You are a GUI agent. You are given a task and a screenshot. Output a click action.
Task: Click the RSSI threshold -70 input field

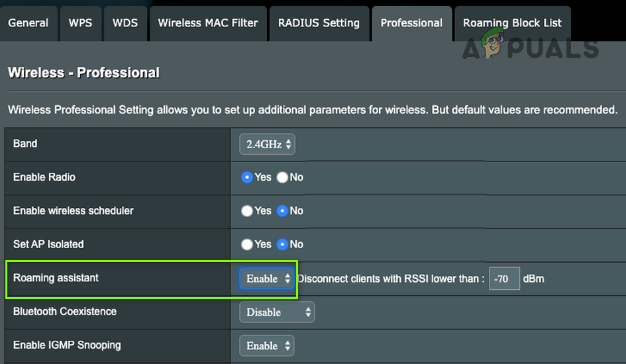pos(504,279)
